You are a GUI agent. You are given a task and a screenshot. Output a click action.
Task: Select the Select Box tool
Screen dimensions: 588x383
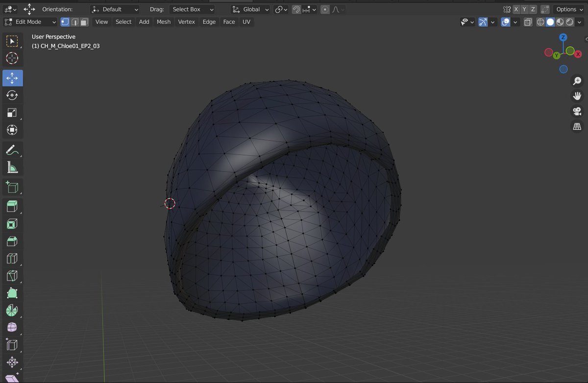pos(12,41)
